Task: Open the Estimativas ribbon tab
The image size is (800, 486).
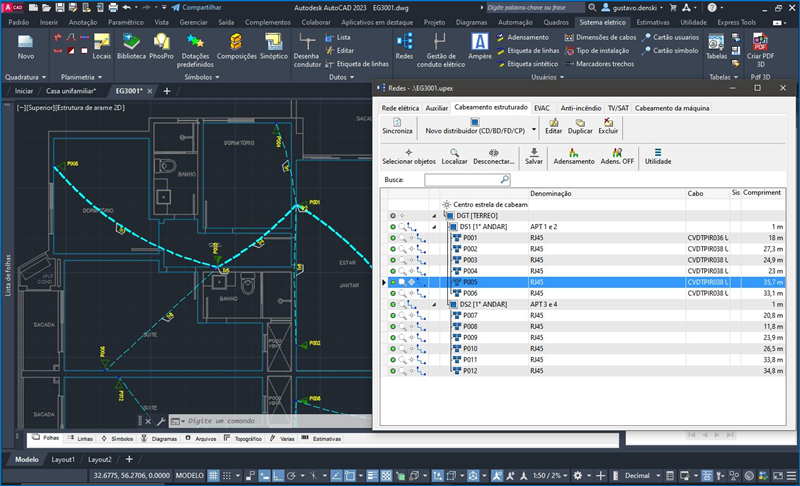Action: [652, 21]
